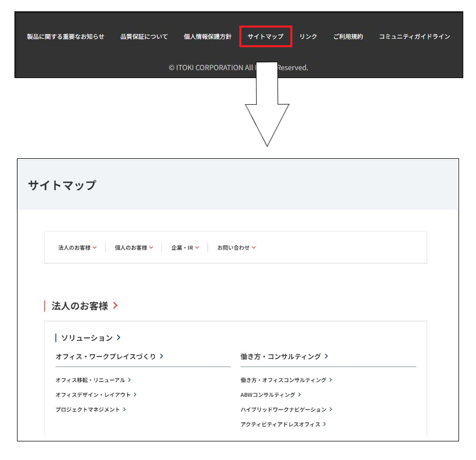Open オフィス・ワークプレイスづくり category link
The width and height of the screenshot is (476, 460).
109,356
